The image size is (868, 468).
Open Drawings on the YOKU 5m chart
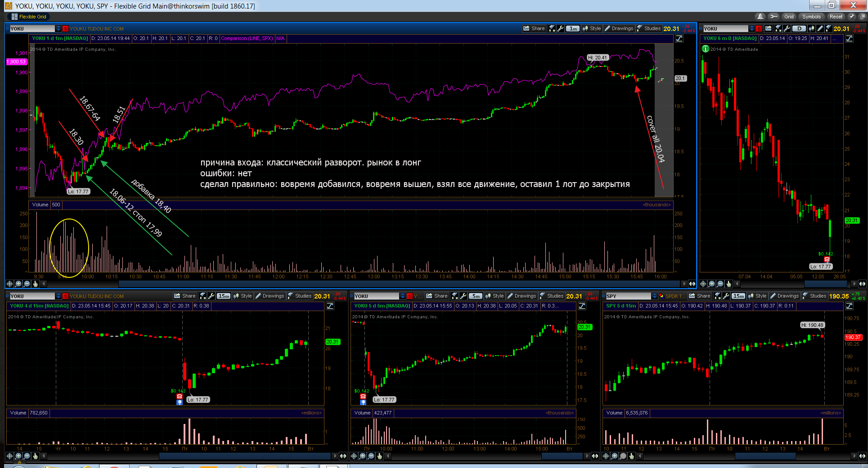coord(522,296)
